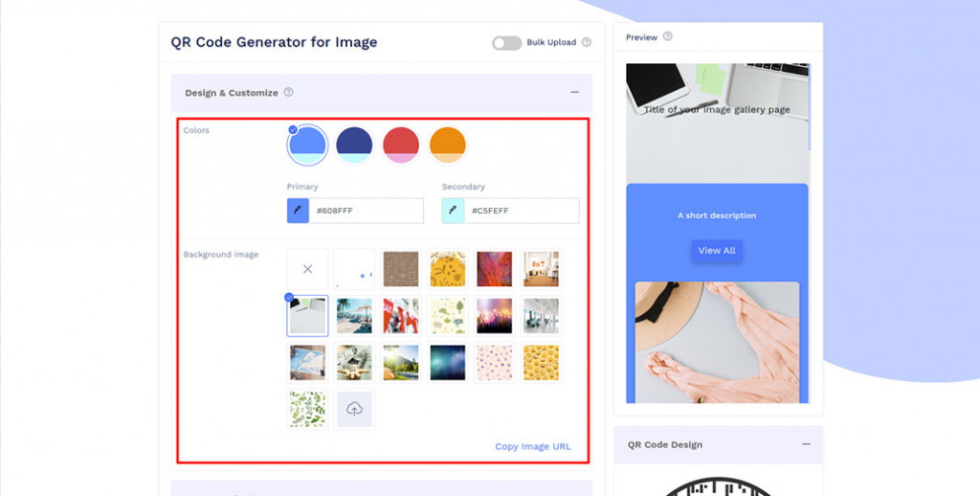Click the Secondary color eyedropper icon
Image resolution: width=980 pixels, height=496 pixels.
point(453,211)
